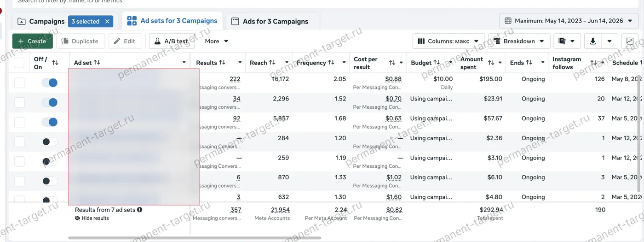Click the $0.88 cost per result
644x242 pixels.
pyautogui.click(x=393, y=79)
